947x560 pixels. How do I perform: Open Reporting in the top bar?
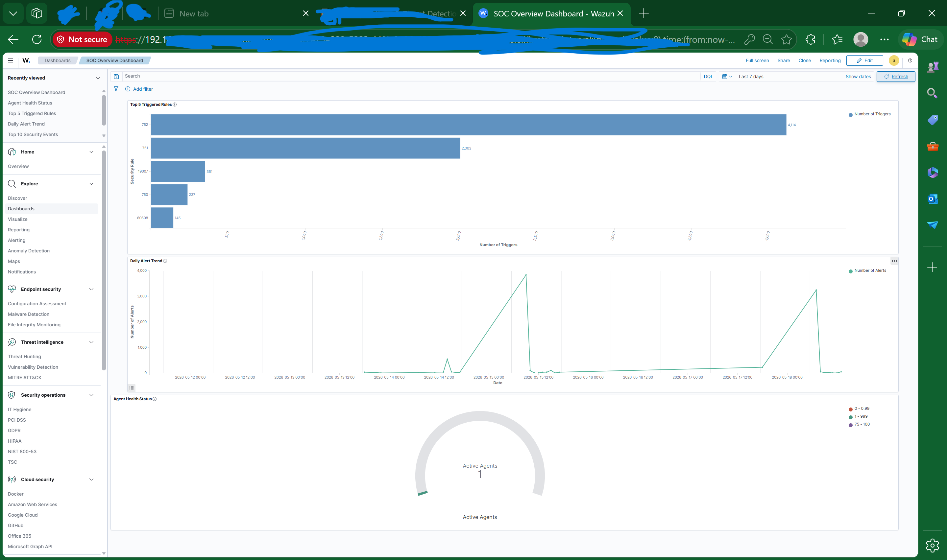(830, 60)
